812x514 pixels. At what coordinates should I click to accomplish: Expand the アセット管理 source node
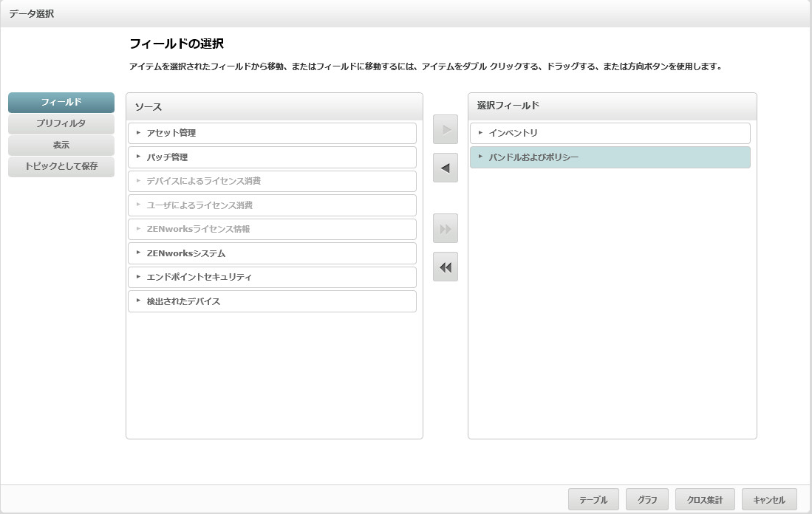pyautogui.click(x=138, y=133)
